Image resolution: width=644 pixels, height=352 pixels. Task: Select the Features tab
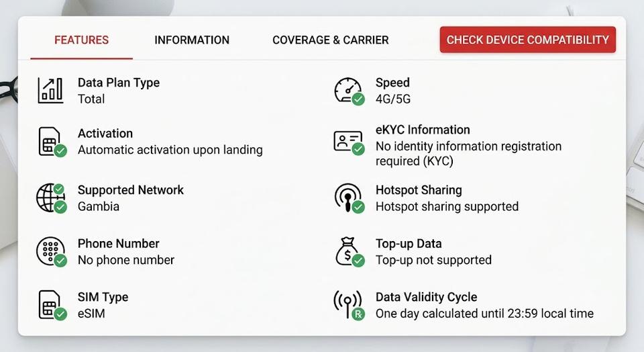81,40
